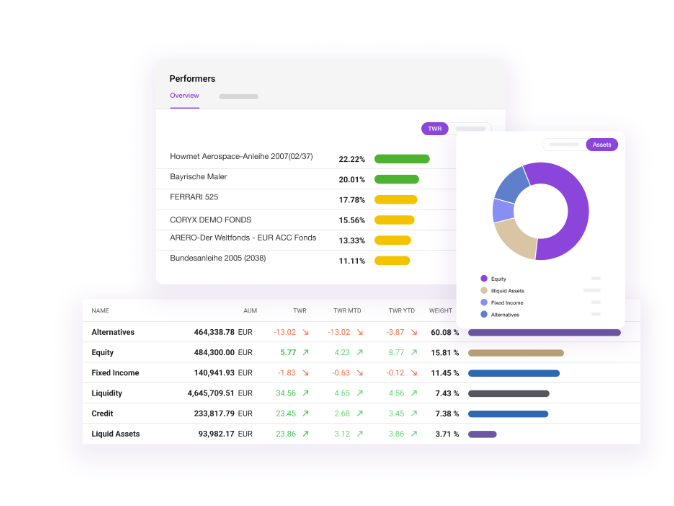Click the up arrow beside Equity TWR MTD 4.23
This screenshot has height=506, width=674.
pyautogui.click(x=360, y=352)
